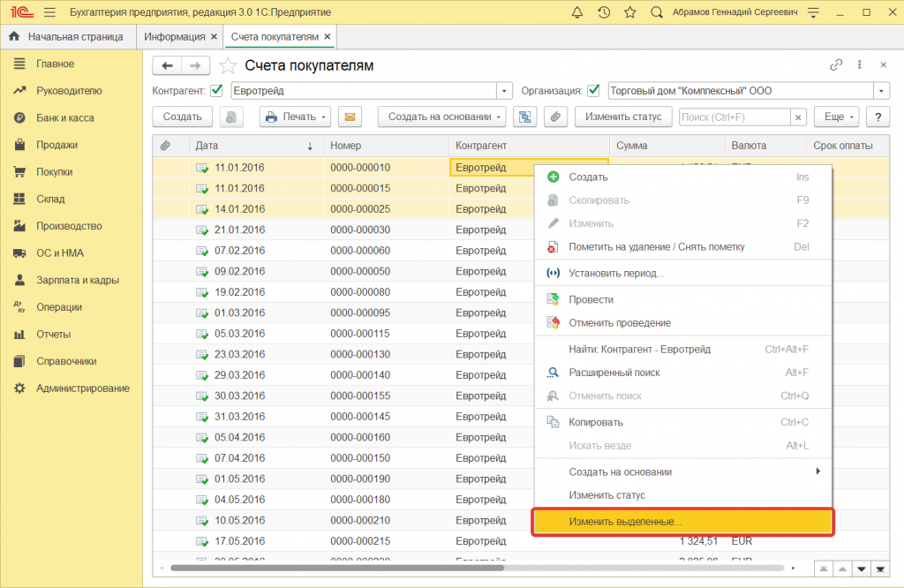
Task: Click the search field Поиск (Ctrl+F)
Action: point(733,117)
